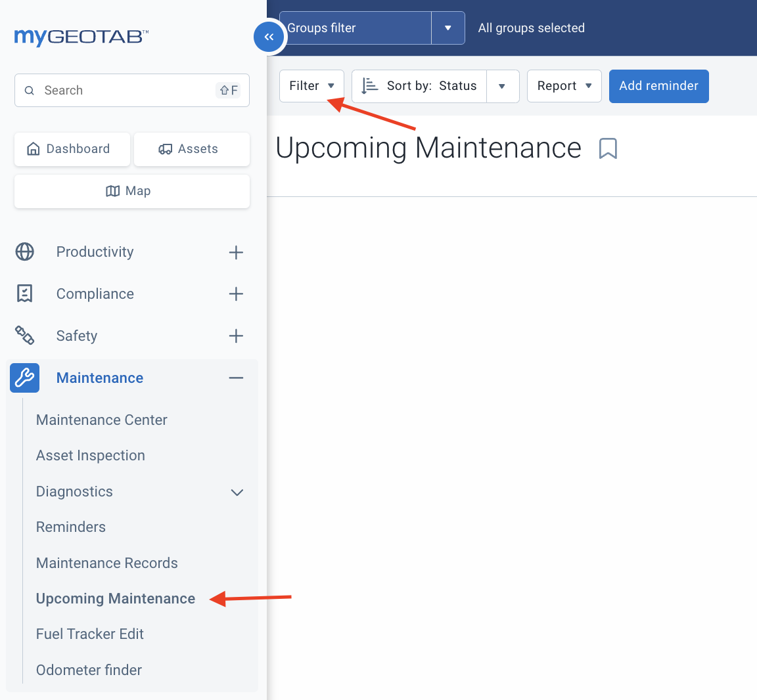
Task: Click the All groups selected text
Action: pyautogui.click(x=531, y=28)
